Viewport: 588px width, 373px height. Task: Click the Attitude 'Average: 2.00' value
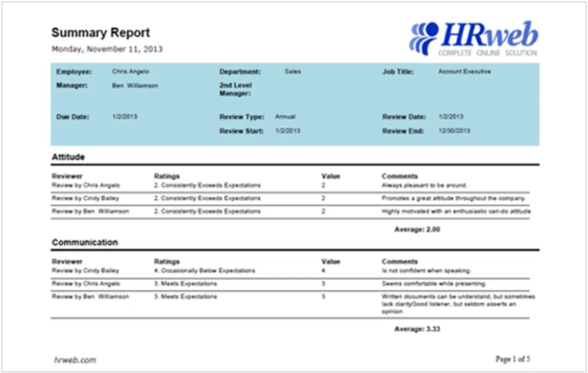pos(416,229)
